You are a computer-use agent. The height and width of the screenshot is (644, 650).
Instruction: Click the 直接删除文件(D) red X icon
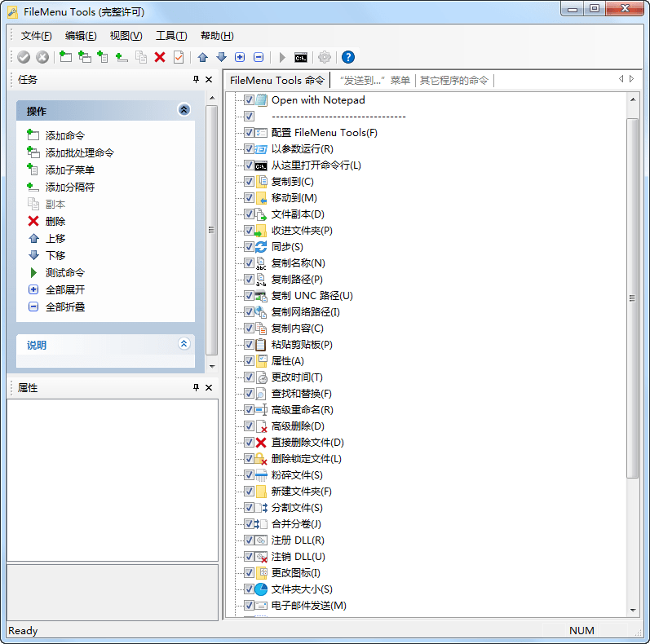tap(261, 443)
